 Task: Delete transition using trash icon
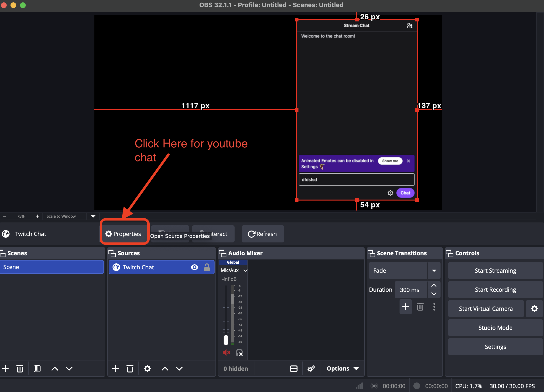pos(420,307)
